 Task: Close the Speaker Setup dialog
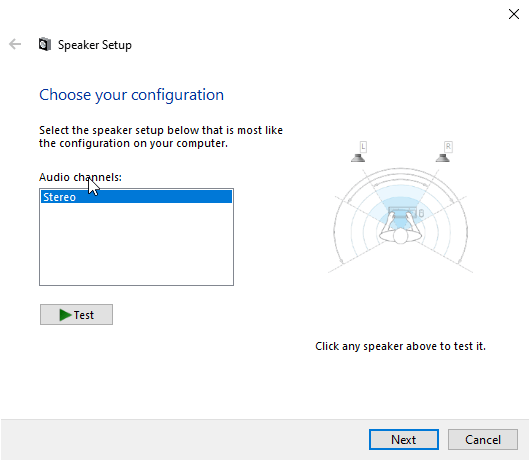pos(514,14)
